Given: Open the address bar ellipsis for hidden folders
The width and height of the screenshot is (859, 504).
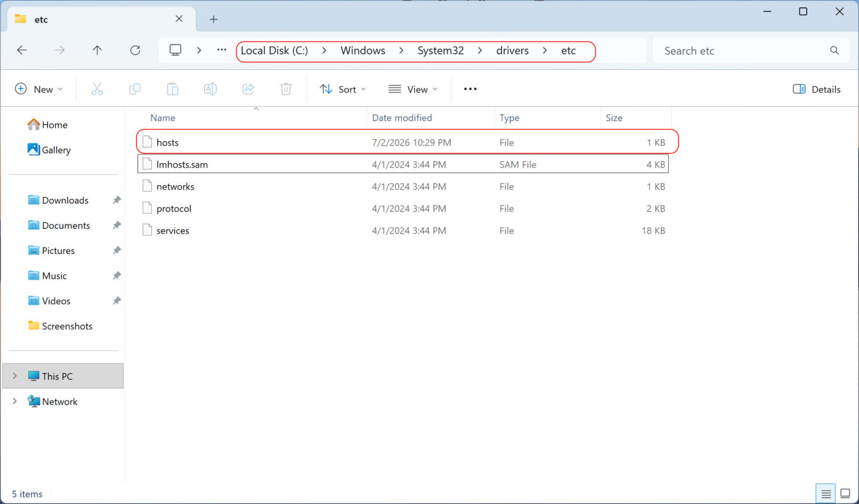Looking at the screenshot, I should point(222,50).
